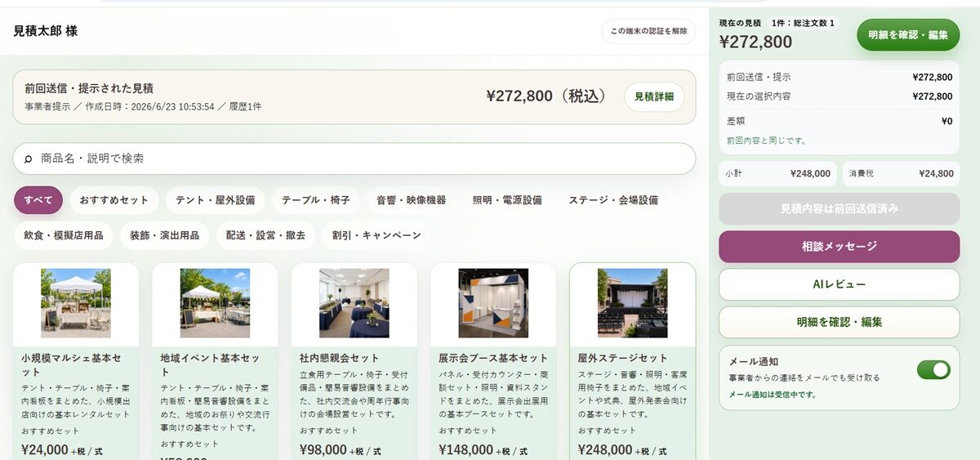Open 社内懇親会セット thumbnail
This screenshot has height=460, width=980.
(354, 303)
